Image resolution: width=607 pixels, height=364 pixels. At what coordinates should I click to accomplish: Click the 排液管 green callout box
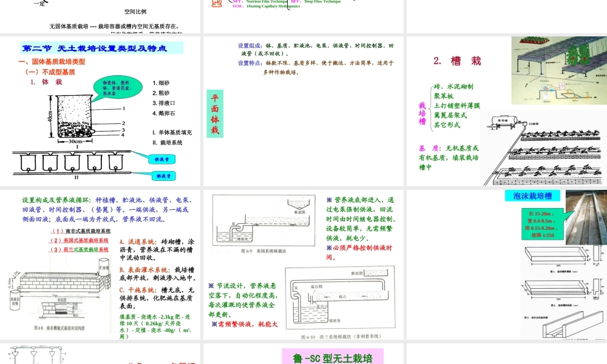[x=164, y=176]
